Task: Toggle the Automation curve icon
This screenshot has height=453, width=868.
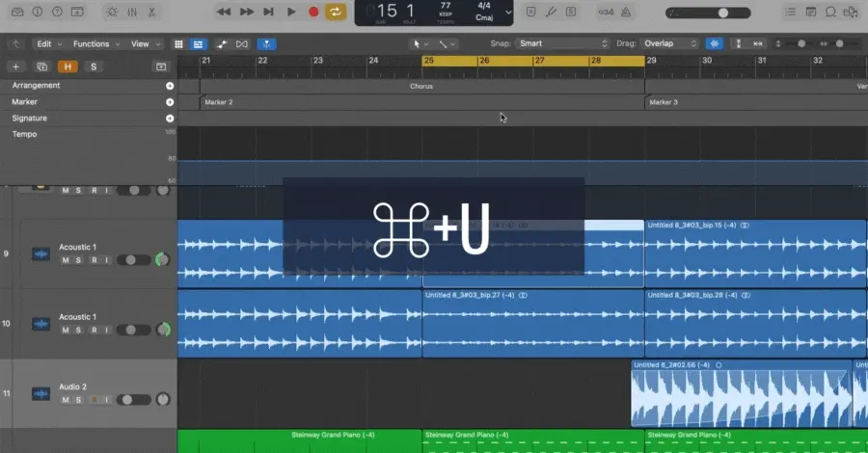Action: [x=222, y=44]
